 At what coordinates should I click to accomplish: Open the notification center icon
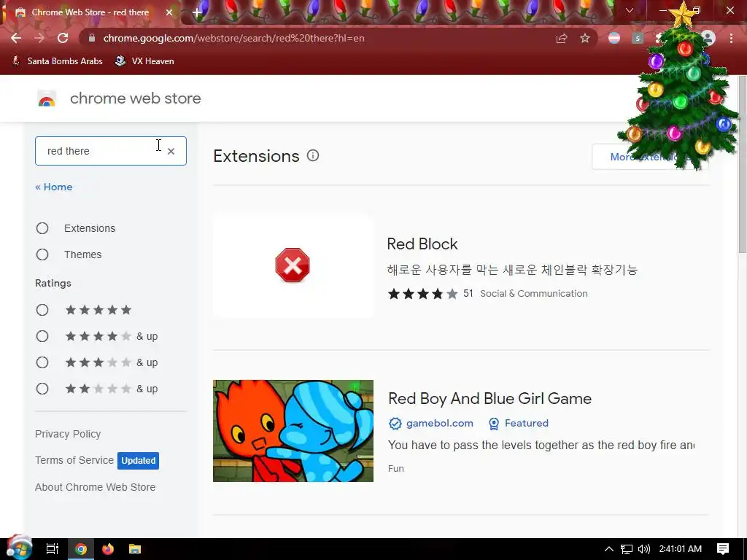click(723, 549)
